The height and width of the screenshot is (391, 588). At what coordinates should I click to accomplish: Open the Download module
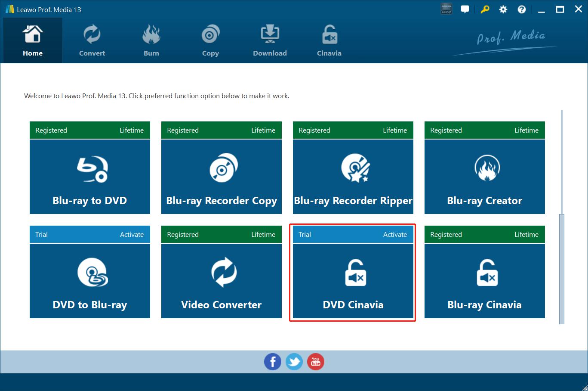pyautogui.click(x=270, y=41)
